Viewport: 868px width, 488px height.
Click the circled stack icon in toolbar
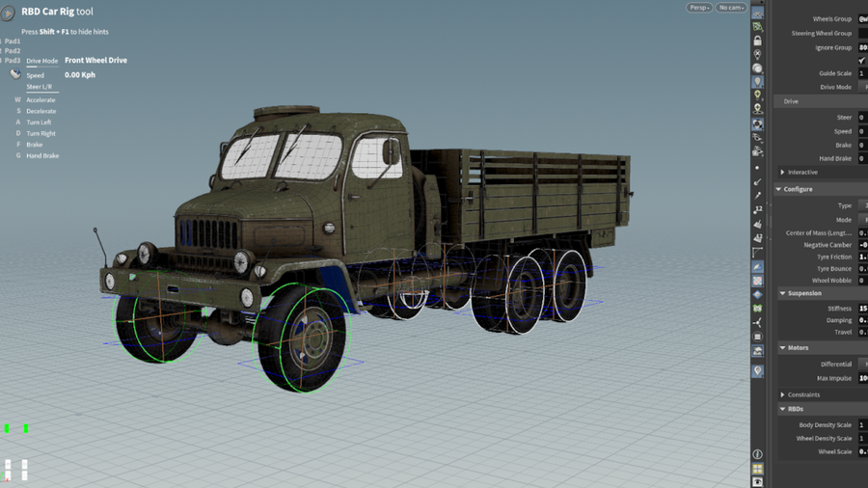point(757,337)
